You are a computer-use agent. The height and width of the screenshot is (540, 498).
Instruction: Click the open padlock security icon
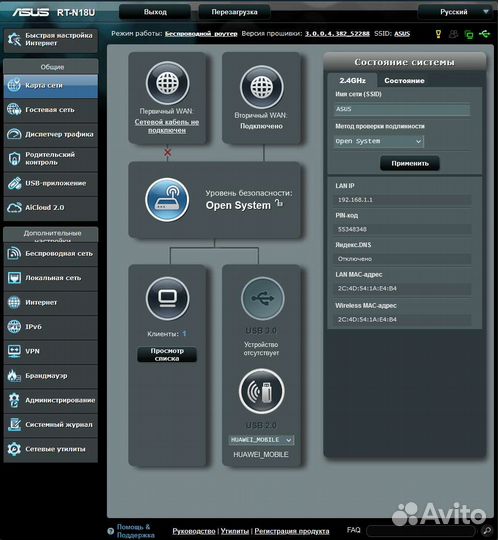pos(279,203)
